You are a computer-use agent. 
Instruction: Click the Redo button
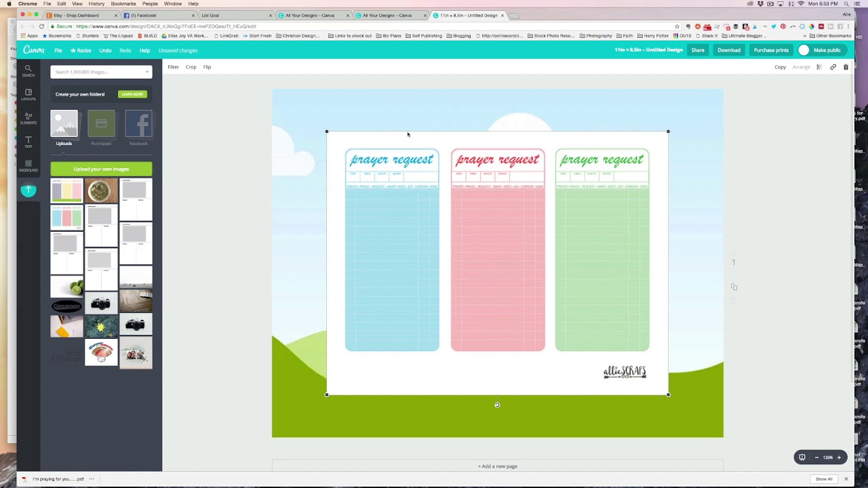125,50
